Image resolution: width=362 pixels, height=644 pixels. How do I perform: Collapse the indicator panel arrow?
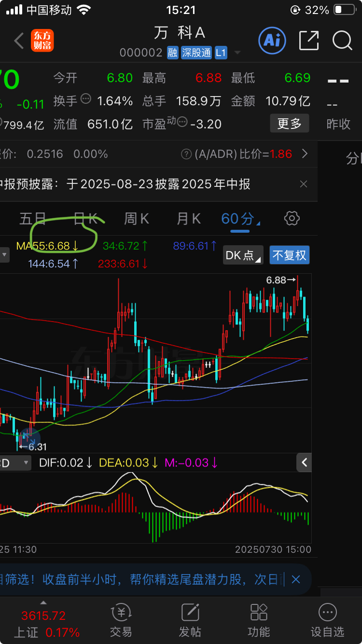tap(304, 462)
